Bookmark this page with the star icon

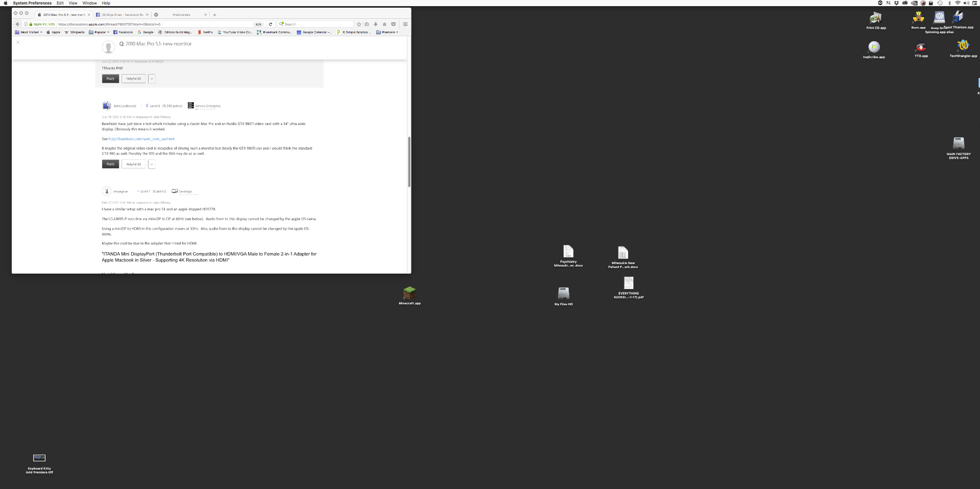[359, 24]
